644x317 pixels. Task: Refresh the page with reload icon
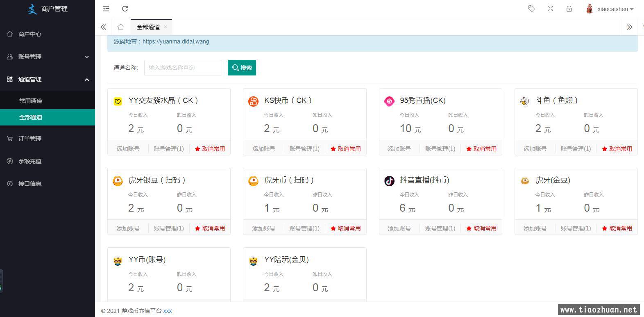point(125,9)
